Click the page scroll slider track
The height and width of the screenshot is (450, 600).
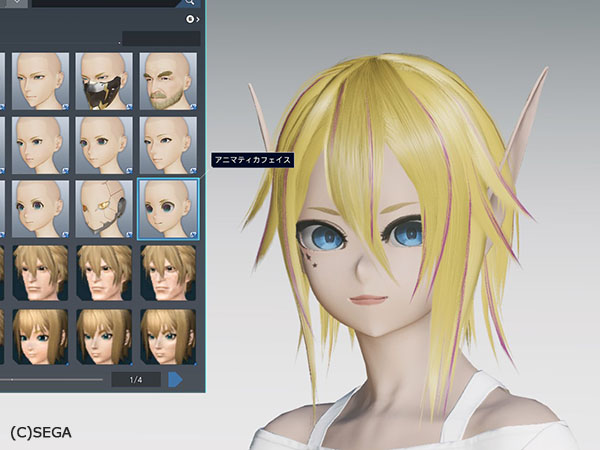click(x=51, y=380)
